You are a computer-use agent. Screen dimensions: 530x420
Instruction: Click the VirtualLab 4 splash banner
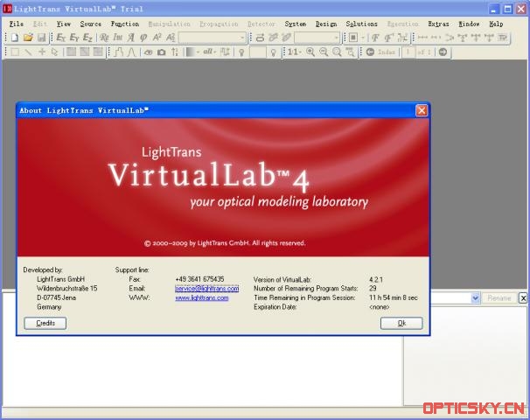tap(223, 187)
